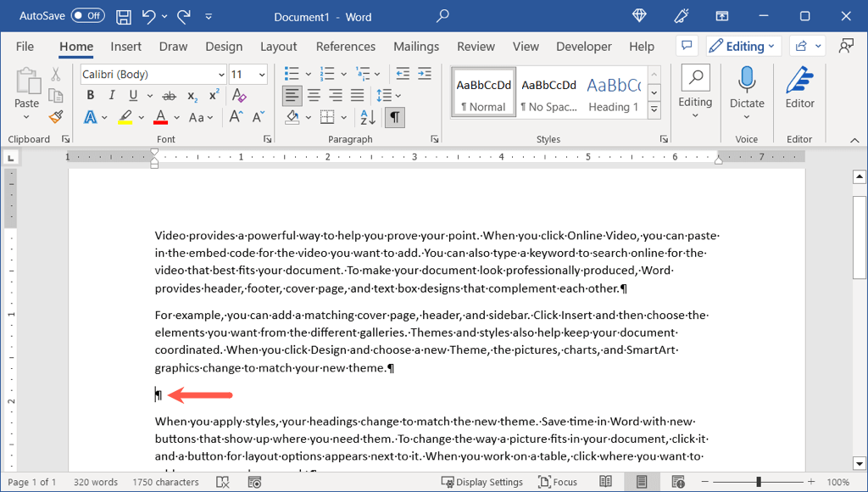Center align the paragraph text
This screenshot has width=868, height=492.
[314, 96]
